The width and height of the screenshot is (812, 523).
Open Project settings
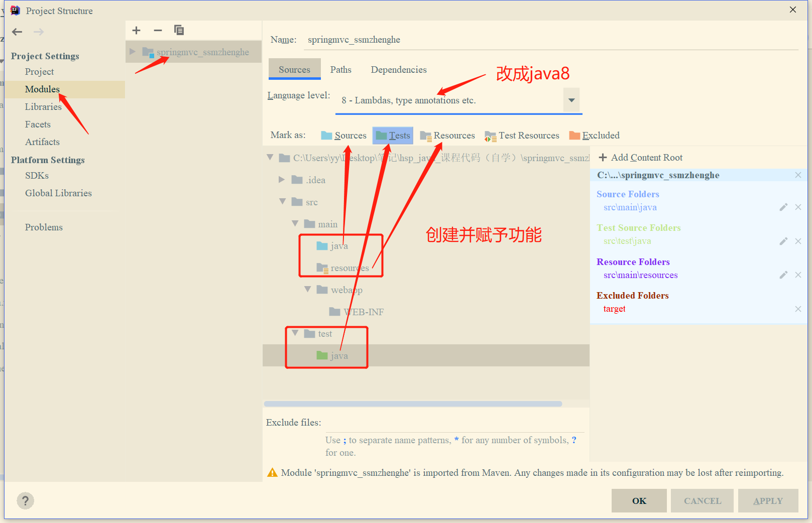[39, 72]
